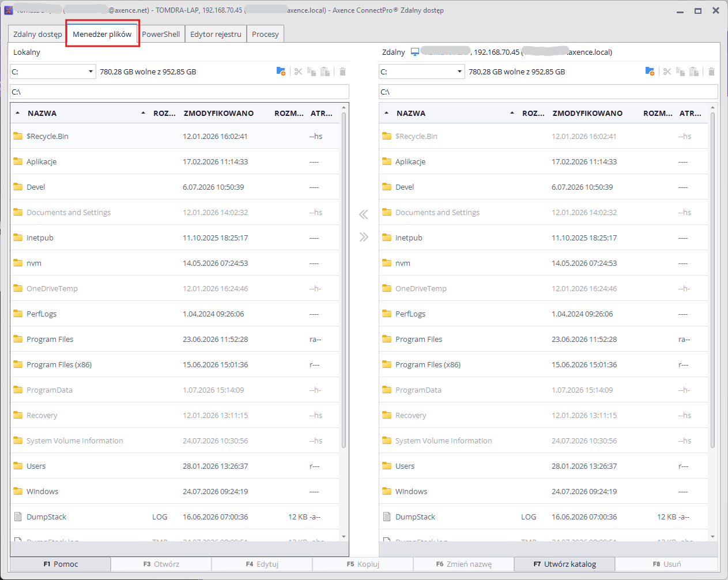
Task: Copy selected file in local pane
Action: (312, 71)
